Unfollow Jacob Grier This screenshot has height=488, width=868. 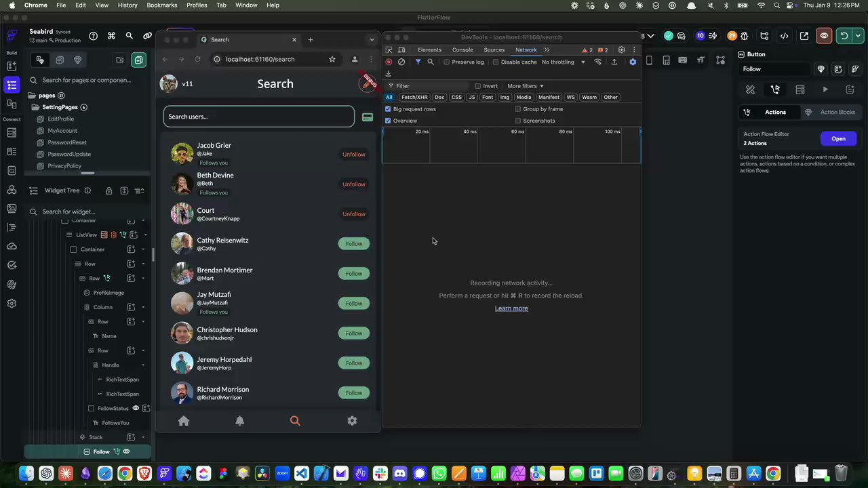[353, 155]
